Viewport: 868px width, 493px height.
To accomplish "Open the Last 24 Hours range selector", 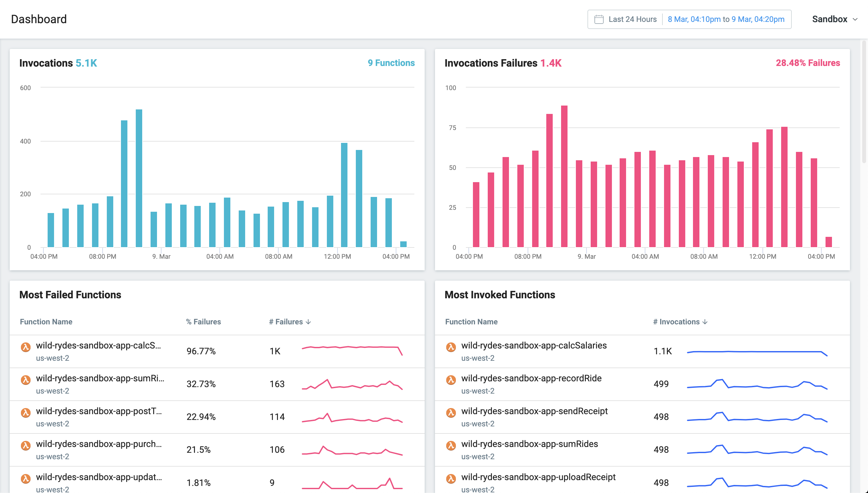I will click(x=632, y=19).
